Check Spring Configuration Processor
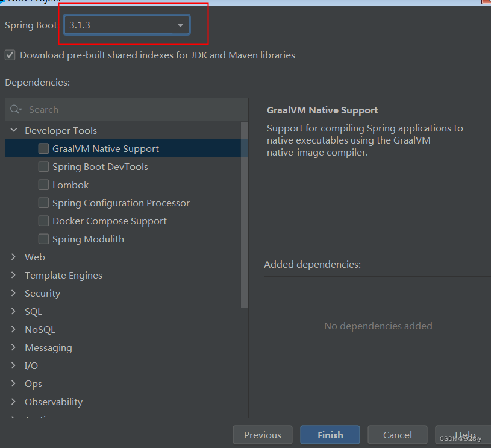The width and height of the screenshot is (491, 448). click(43, 203)
